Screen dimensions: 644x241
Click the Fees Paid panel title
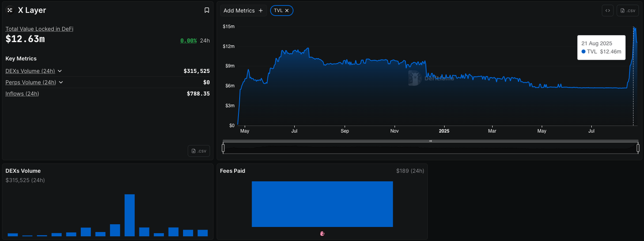(232, 171)
